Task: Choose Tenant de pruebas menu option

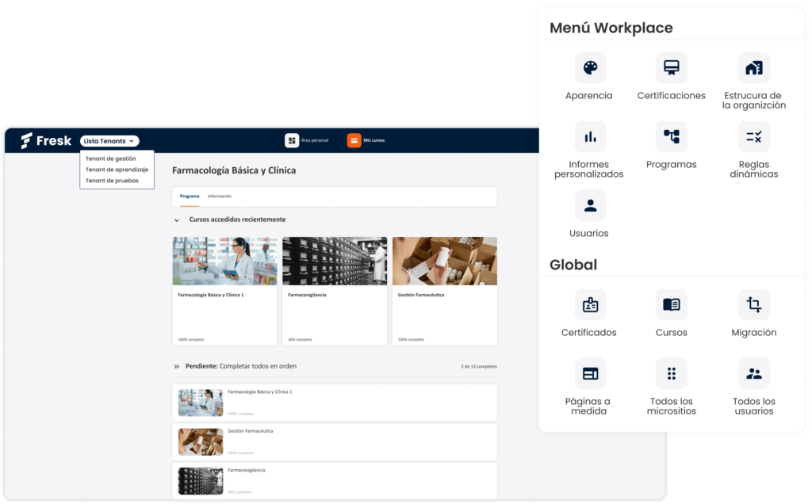Action: [112, 181]
